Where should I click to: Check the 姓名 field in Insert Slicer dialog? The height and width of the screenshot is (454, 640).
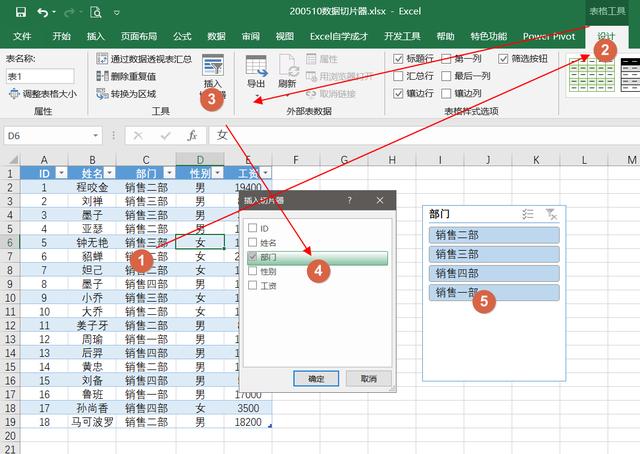pyautogui.click(x=253, y=242)
